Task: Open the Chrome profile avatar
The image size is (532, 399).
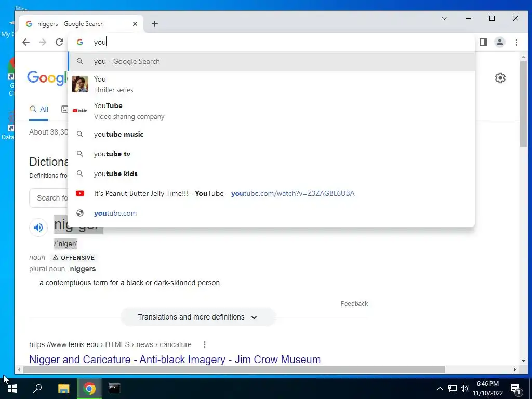Action: (x=500, y=42)
